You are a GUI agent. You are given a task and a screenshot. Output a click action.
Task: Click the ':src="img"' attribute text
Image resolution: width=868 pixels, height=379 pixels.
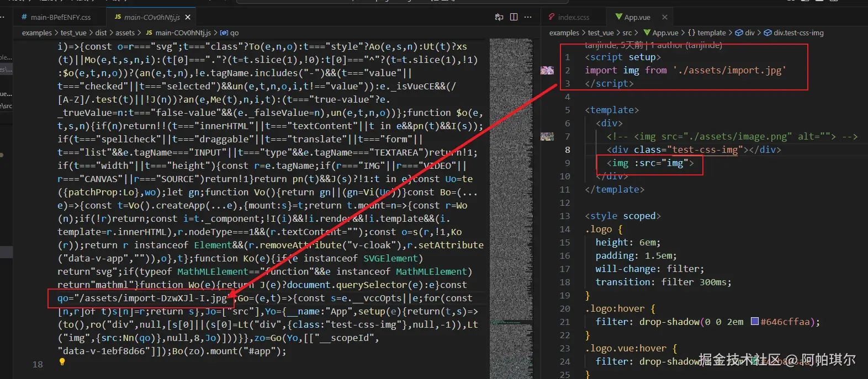click(x=661, y=163)
